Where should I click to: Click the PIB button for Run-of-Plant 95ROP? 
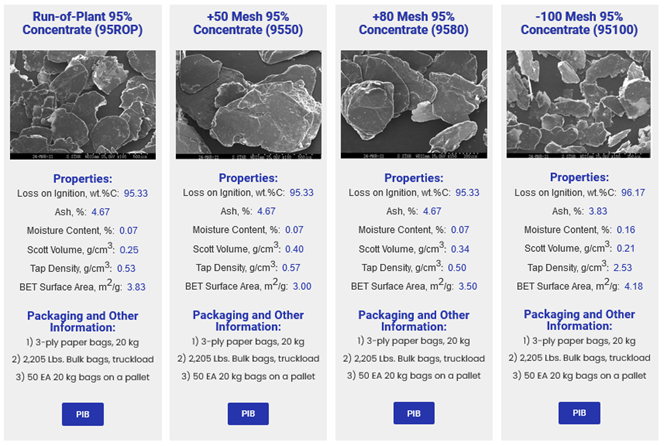[83, 413]
